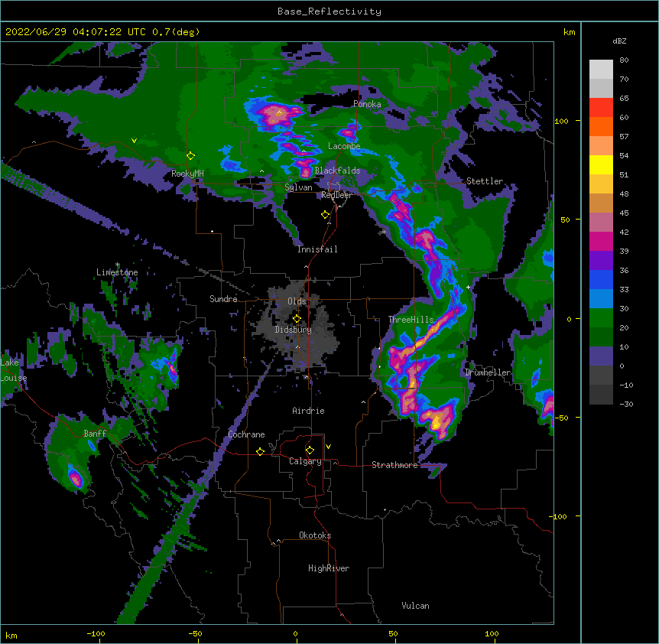
Task: Click the Innisfail town label
Action: click(x=317, y=249)
